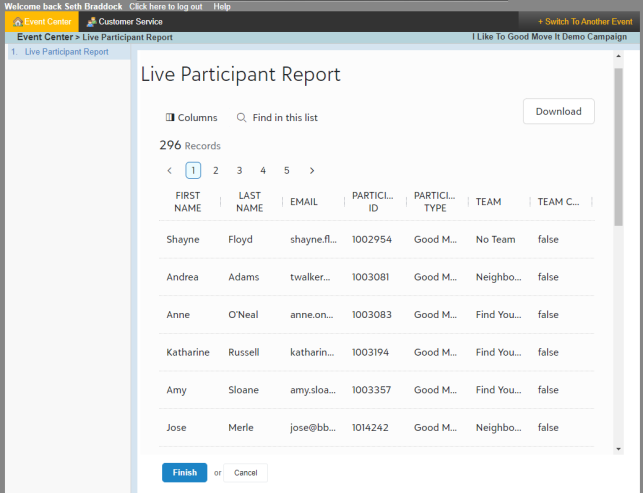
Task: Click last name Adams
Action: coord(244,277)
